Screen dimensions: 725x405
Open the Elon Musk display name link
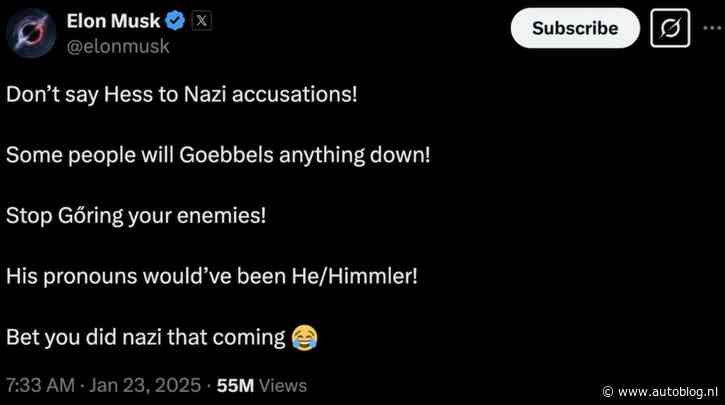112,20
